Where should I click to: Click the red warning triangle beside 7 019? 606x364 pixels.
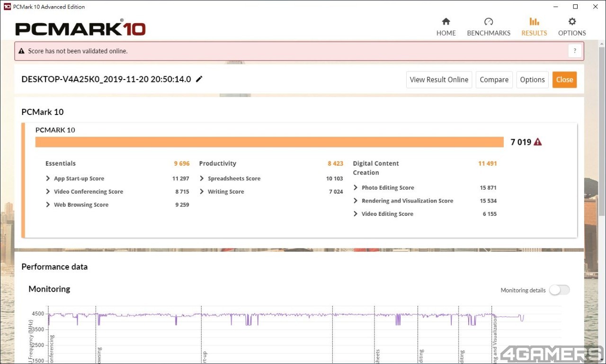coord(538,142)
